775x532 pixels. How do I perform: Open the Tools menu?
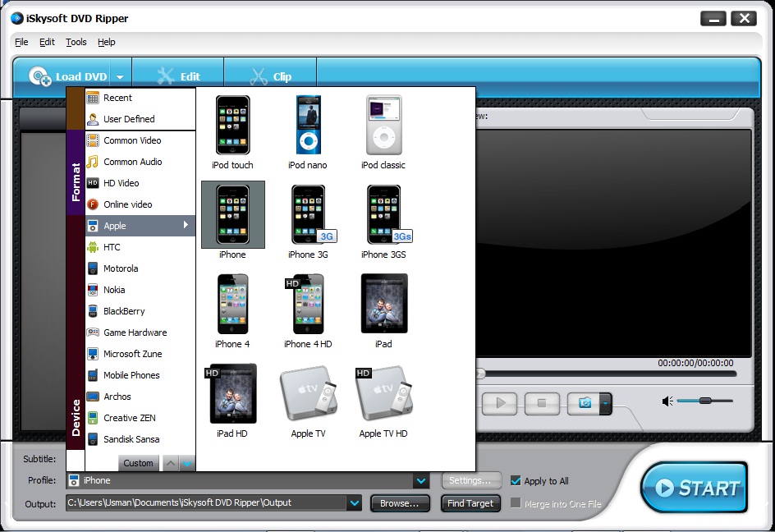(x=76, y=42)
